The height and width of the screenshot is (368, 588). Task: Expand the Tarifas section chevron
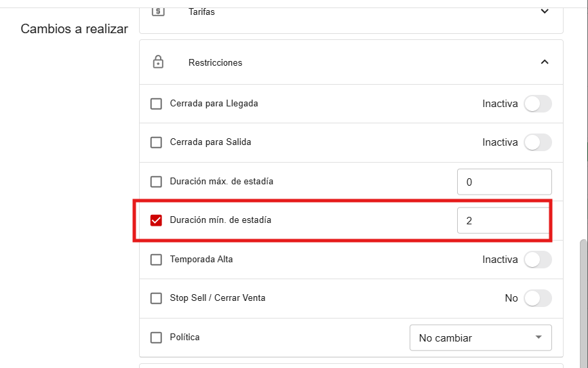[x=544, y=12]
